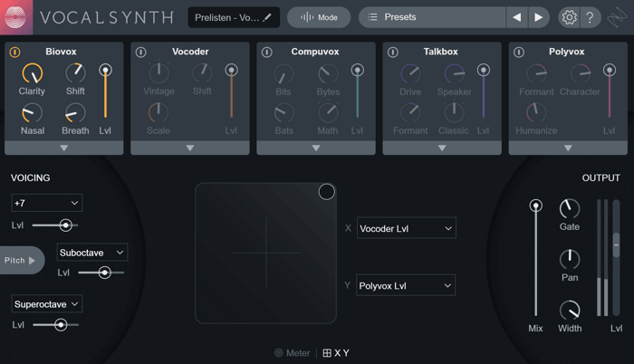Click the Polyvox Humanize knob
Screen dimensions: 634x364
536,112
